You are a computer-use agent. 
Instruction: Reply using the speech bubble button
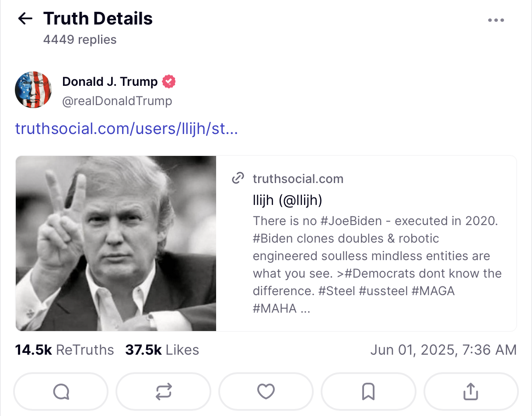coord(61,391)
